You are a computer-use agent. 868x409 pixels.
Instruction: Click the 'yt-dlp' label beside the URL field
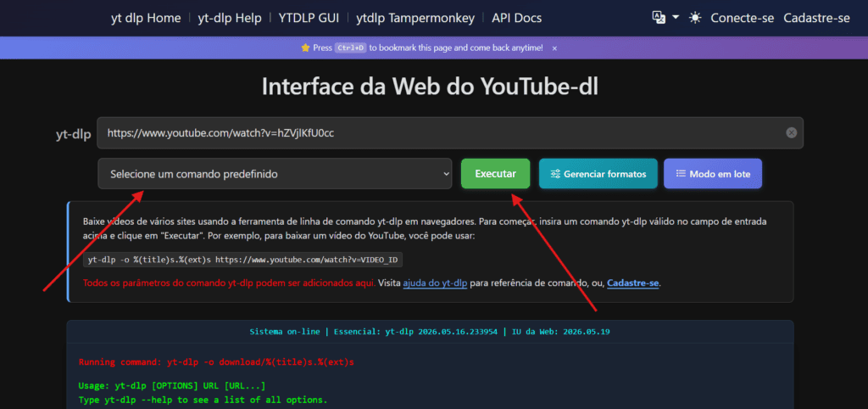[x=74, y=133]
